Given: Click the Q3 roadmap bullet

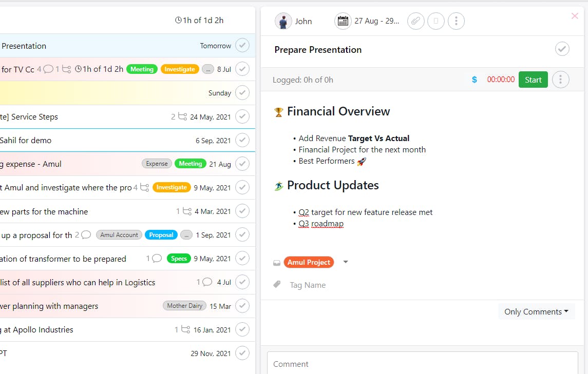Looking at the screenshot, I should point(321,224).
